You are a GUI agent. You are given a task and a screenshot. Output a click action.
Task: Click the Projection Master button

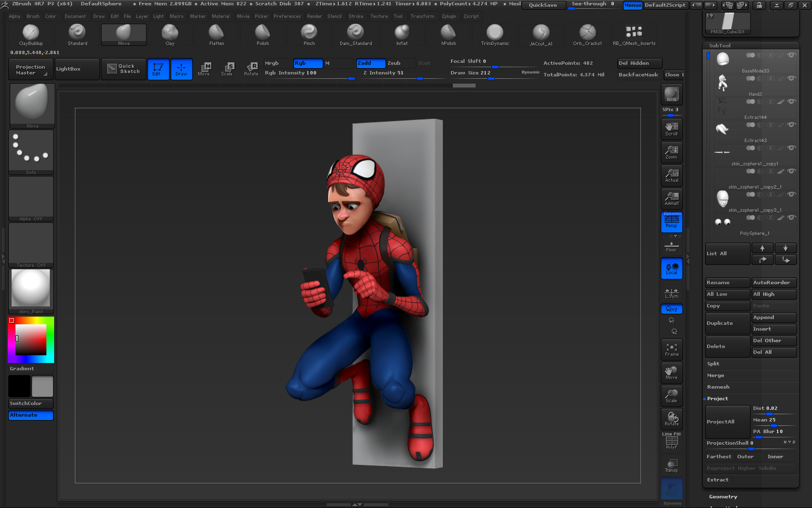click(x=31, y=69)
